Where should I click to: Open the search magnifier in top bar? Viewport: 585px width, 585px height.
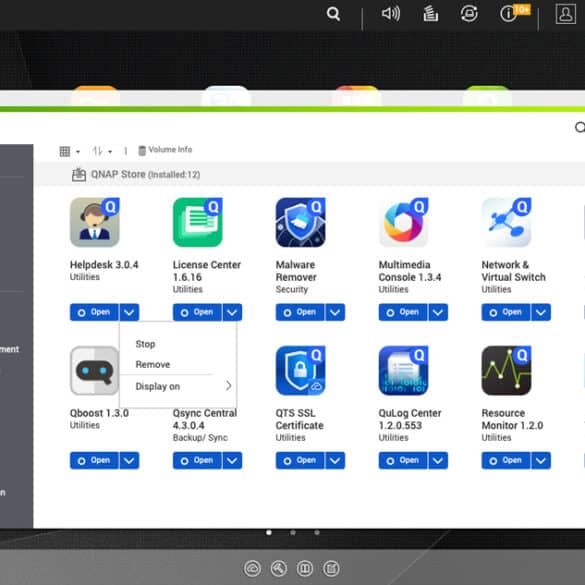[x=333, y=14]
